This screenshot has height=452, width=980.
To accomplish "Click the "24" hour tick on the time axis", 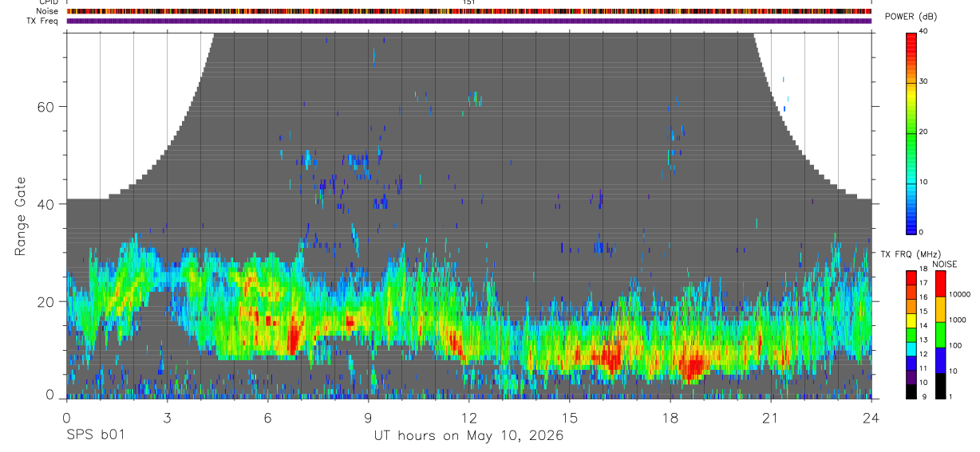I will [871, 418].
